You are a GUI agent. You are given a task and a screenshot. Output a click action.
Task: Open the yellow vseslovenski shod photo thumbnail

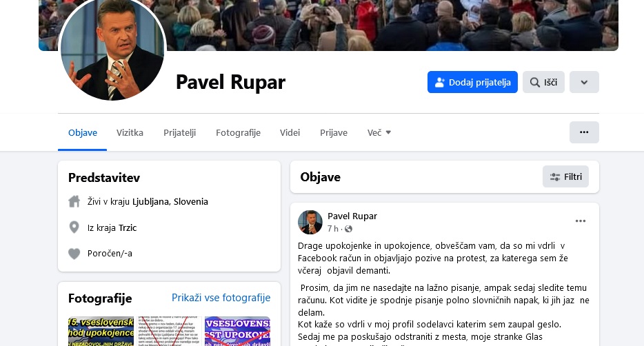pyautogui.click(x=101, y=332)
